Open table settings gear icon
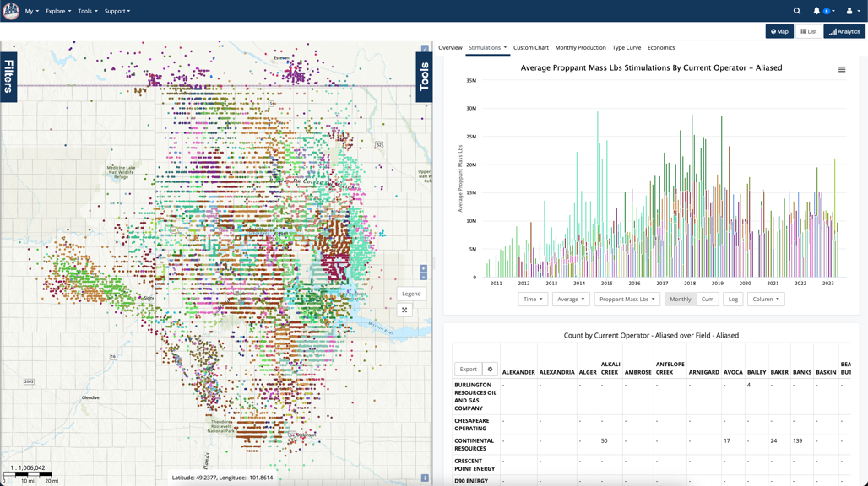 tap(490, 369)
